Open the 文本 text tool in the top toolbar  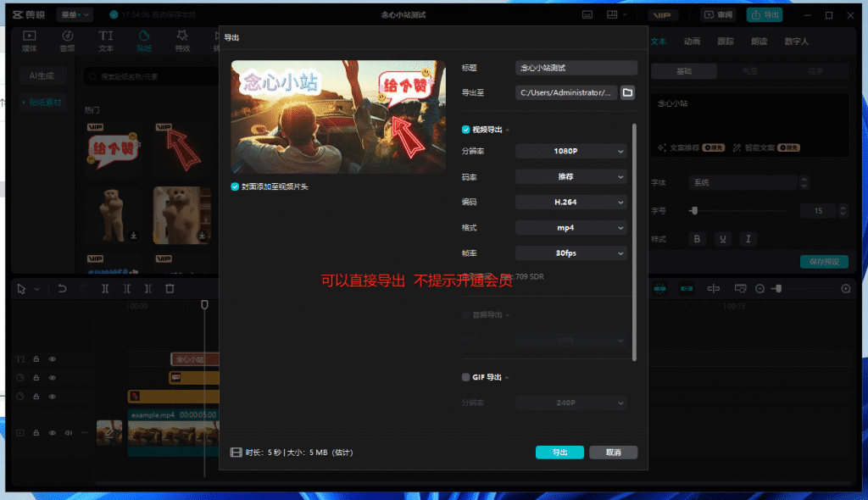(x=106, y=41)
